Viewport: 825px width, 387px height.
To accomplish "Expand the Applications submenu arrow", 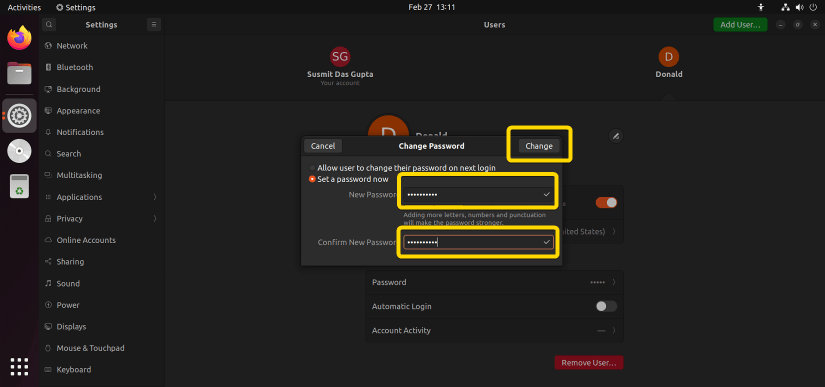I will pos(155,197).
